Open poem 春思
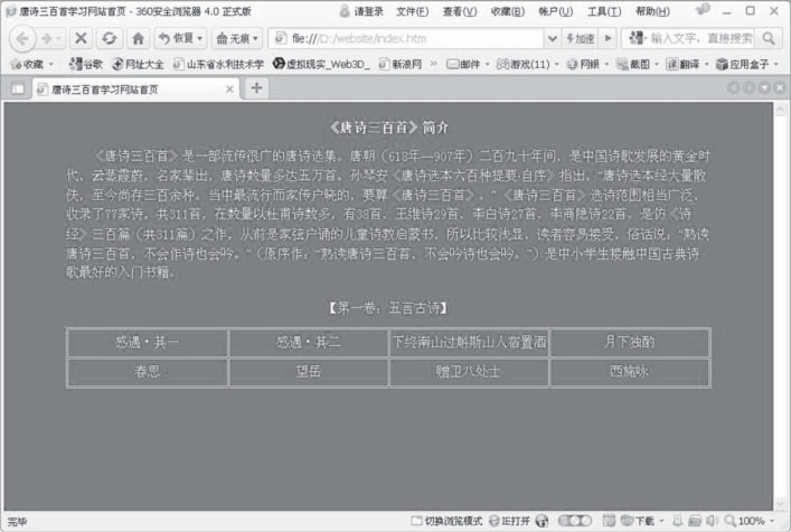This screenshot has width=791, height=532. click(x=147, y=371)
